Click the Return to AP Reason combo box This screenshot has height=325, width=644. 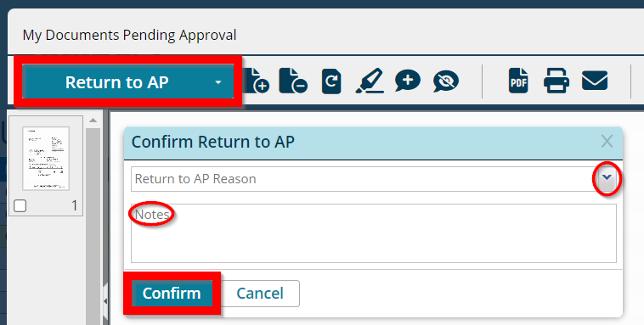click(x=374, y=179)
